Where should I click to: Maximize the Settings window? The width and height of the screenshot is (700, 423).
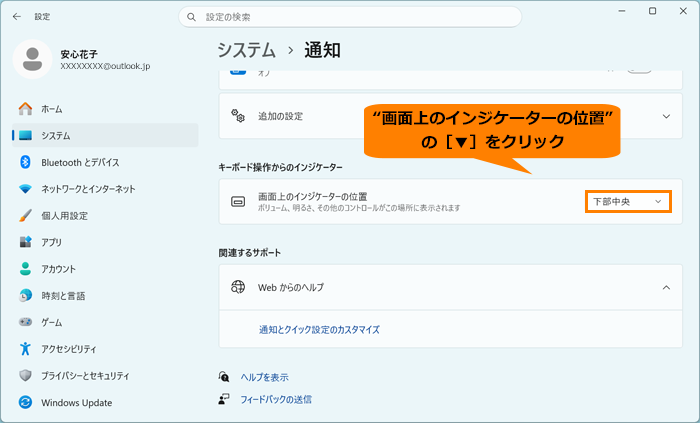point(652,11)
